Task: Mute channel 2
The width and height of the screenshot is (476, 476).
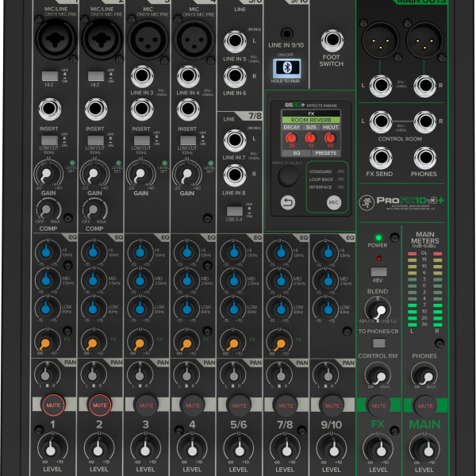Action: tap(100, 405)
